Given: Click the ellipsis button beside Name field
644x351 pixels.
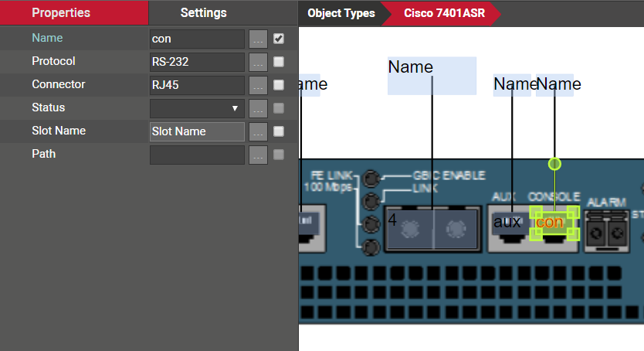Looking at the screenshot, I should (259, 39).
